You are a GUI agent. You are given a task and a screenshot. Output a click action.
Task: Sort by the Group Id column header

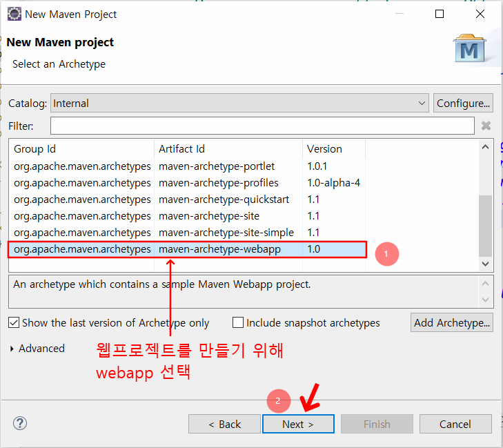pyautogui.click(x=81, y=149)
